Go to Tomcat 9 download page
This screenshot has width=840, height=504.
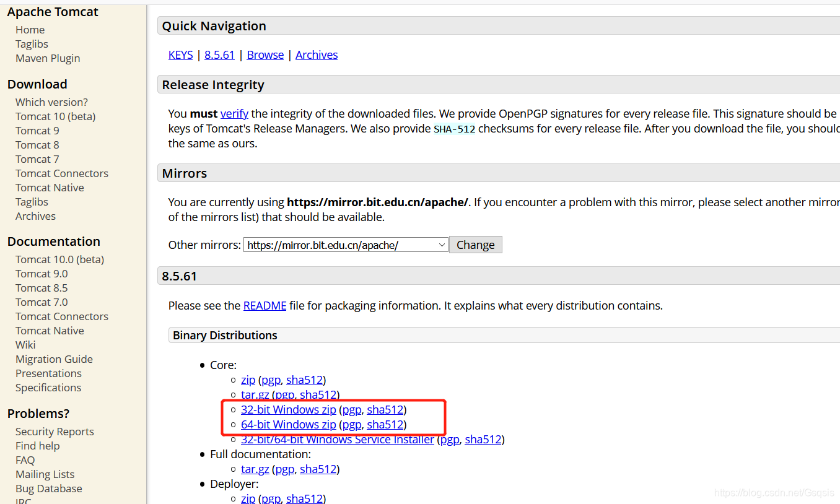coord(37,131)
